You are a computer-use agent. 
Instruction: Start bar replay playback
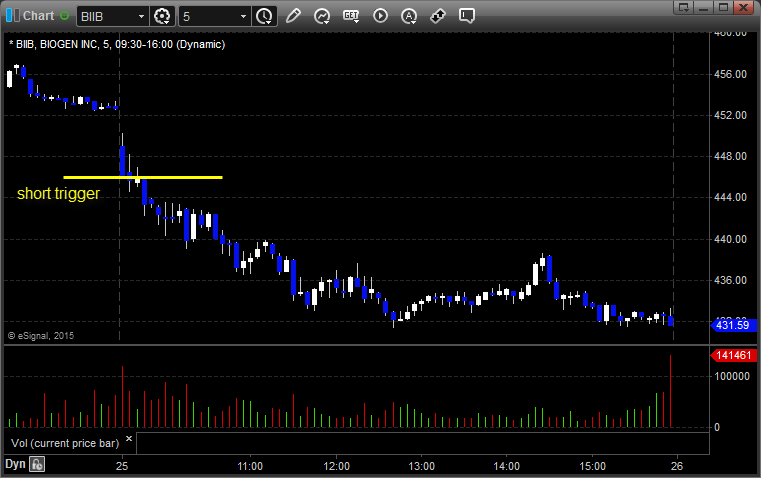[x=380, y=16]
